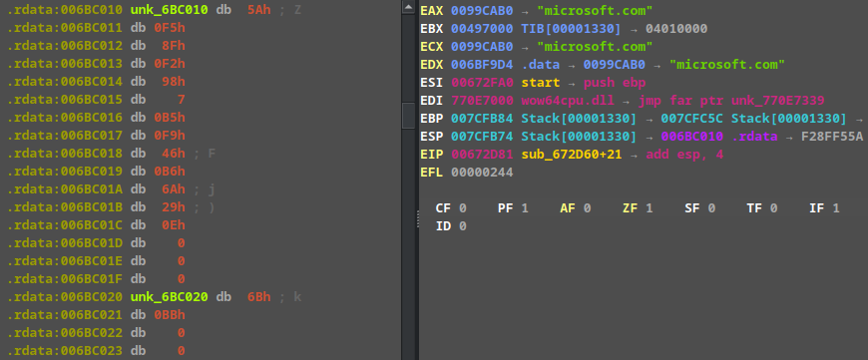Follow sub_672D60+21 in EIP row

click(x=572, y=155)
